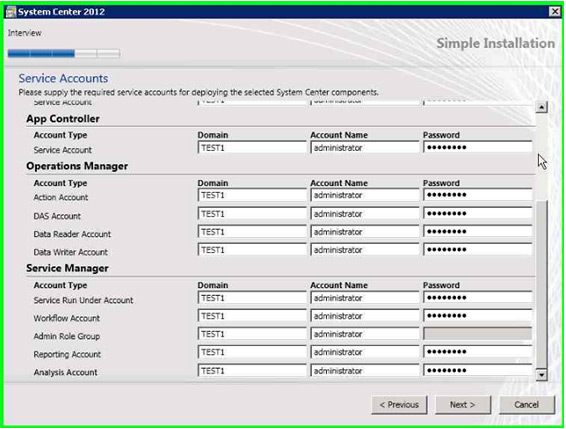Click Workflow Account password field
The image size is (566, 429).
pos(478,316)
